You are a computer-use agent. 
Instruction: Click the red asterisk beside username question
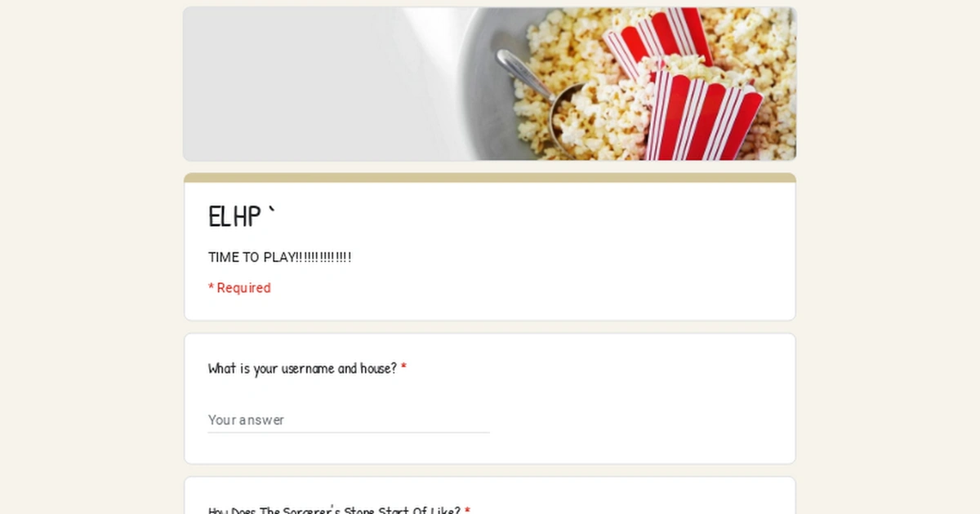click(403, 369)
